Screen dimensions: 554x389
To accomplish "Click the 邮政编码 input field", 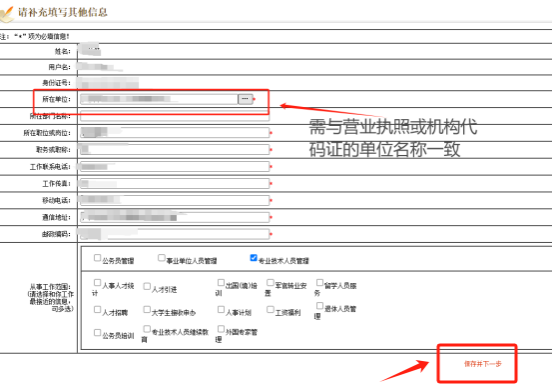I will (175, 234).
